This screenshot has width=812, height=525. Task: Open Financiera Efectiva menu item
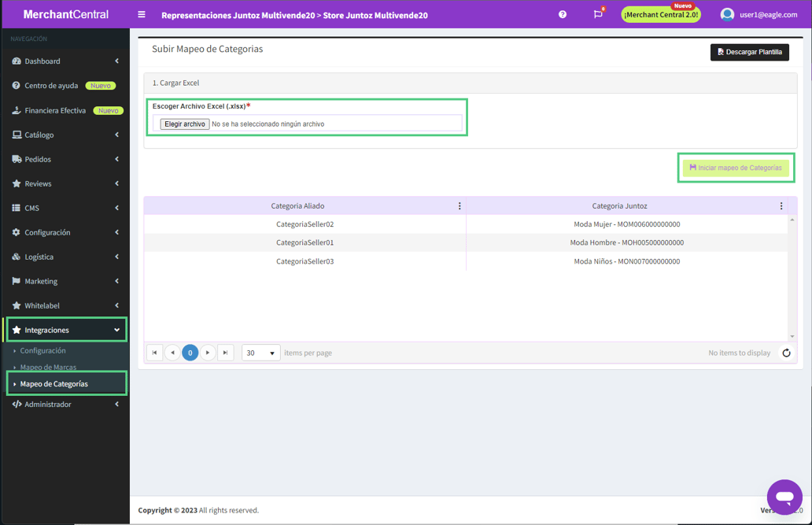click(x=65, y=110)
